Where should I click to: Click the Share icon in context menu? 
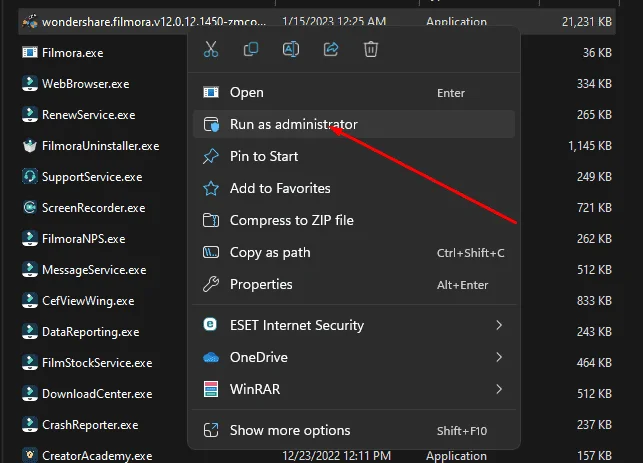331,49
